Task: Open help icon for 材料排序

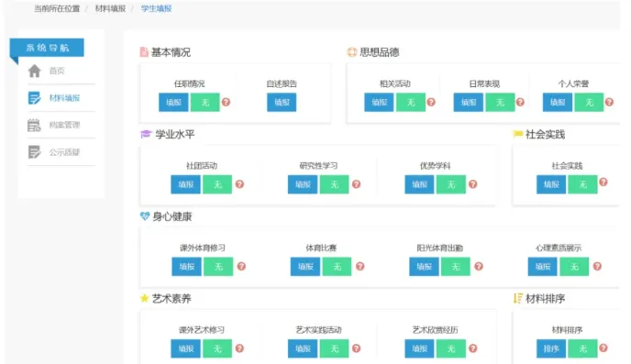Action: point(603,347)
